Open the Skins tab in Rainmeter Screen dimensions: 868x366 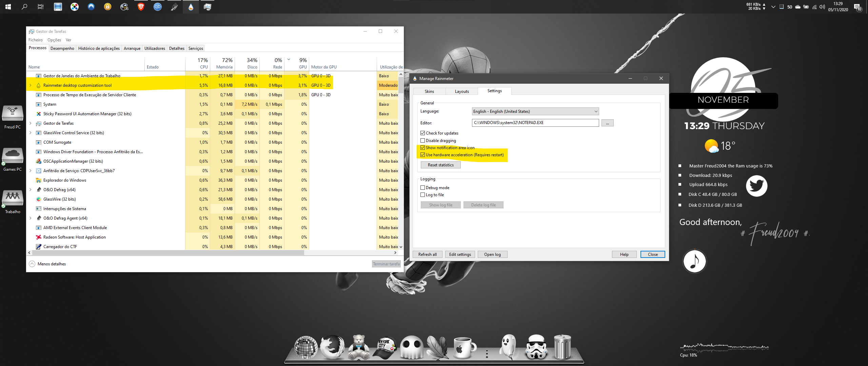click(429, 91)
